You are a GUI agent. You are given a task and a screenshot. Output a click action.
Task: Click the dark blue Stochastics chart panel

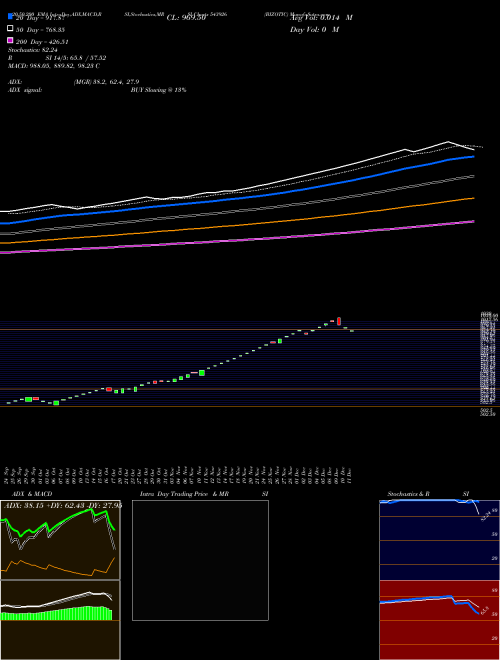439,540
